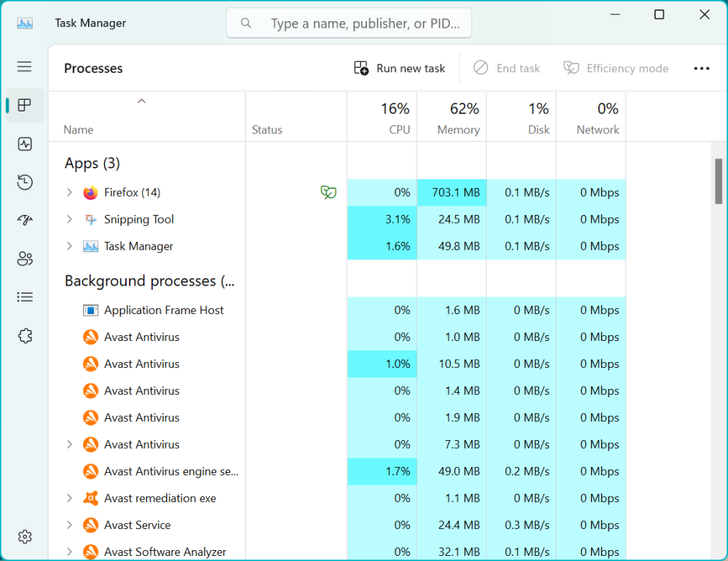The height and width of the screenshot is (561, 728).
Task: Open the Users page in sidebar
Action: 25,259
